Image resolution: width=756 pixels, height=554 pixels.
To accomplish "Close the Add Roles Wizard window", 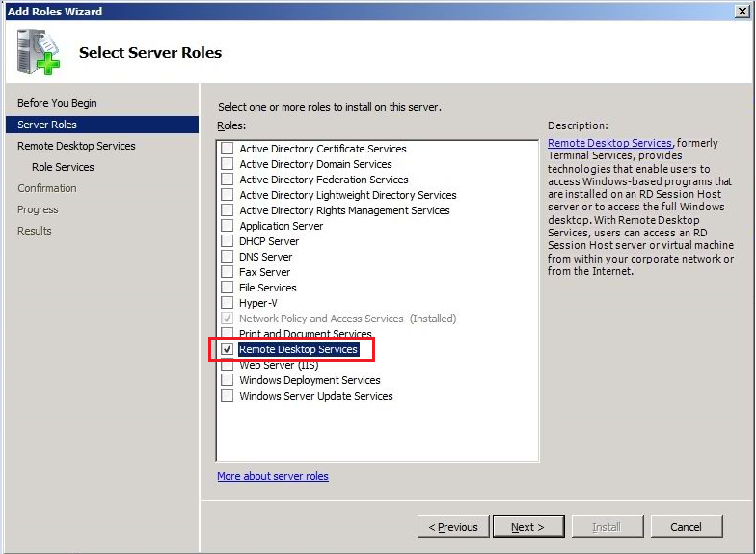I will click(742, 12).
